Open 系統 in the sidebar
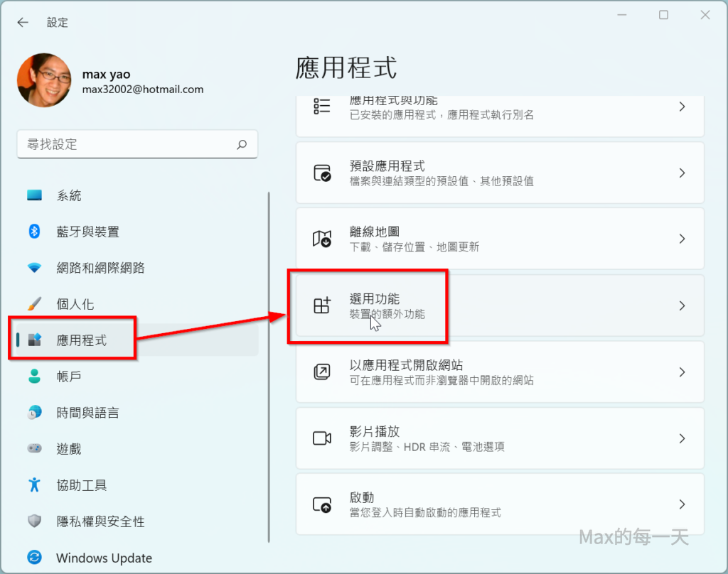 69,195
